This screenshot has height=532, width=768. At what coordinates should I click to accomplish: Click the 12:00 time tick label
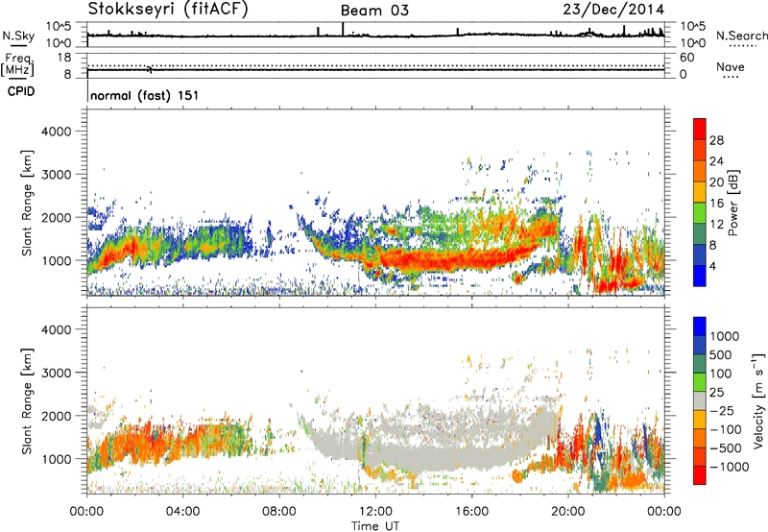pos(375,512)
